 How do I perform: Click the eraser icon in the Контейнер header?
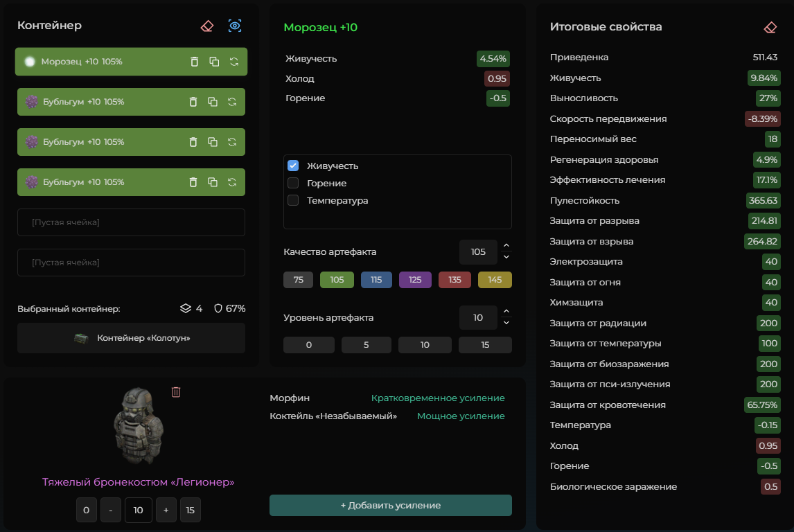pos(207,26)
